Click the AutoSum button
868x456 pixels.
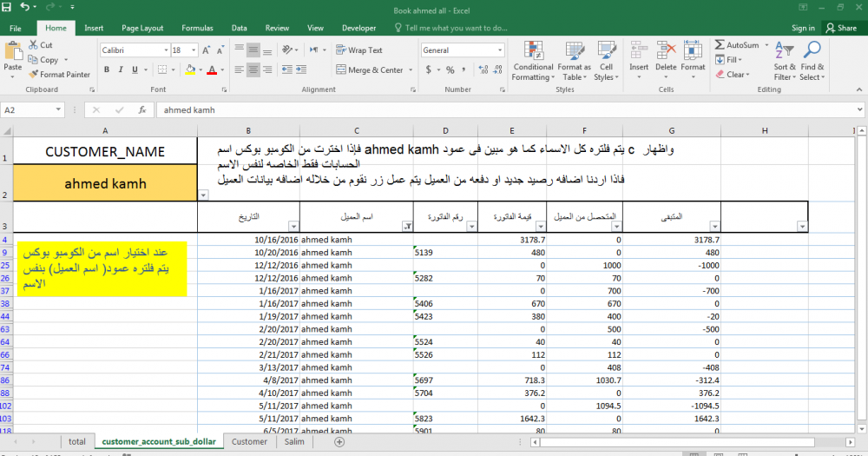(x=737, y=45)
